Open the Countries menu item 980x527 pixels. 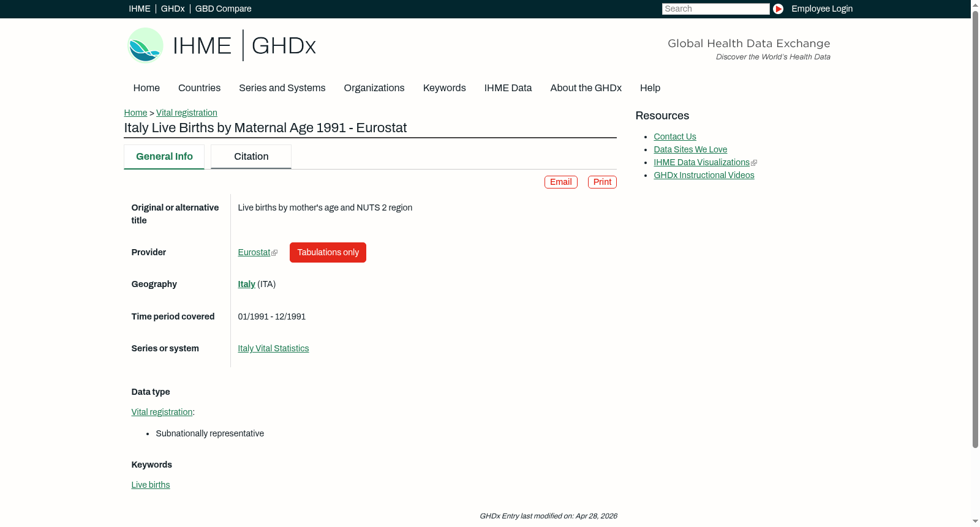click(x=199, y=88)
